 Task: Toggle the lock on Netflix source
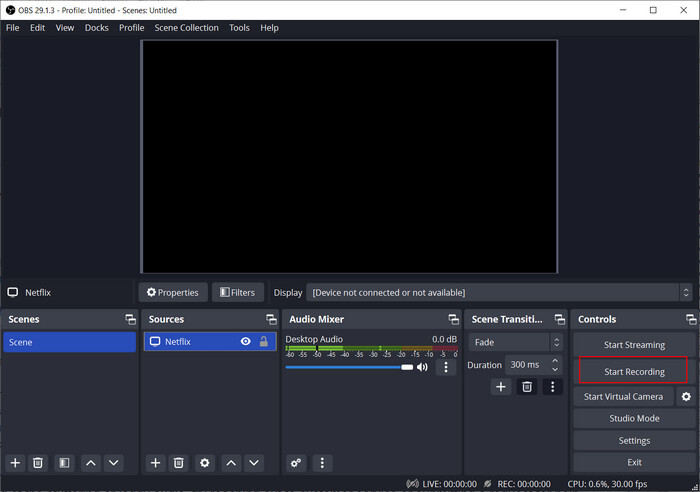coord(264,342)
